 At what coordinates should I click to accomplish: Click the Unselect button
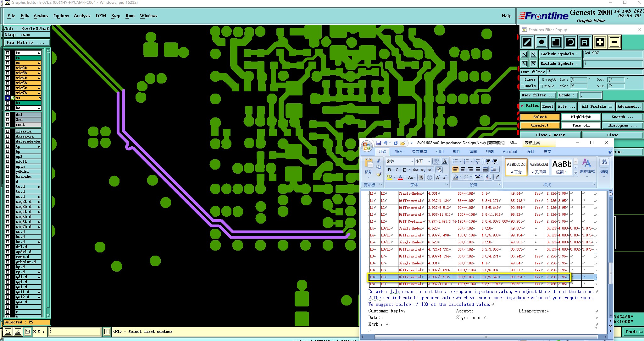(x=540, y=125)
